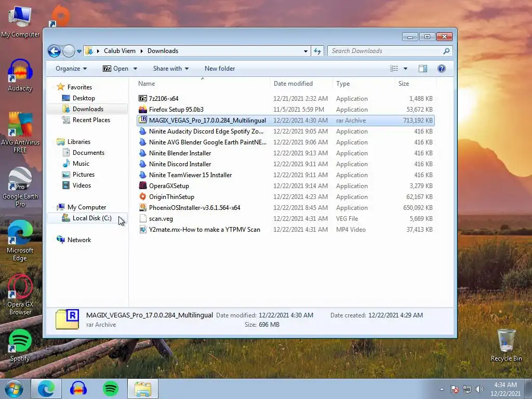Image resolution: width=532 pixels, height=399 pixels.
Task: Select Ninite AVG Blender Google Earth installer
Action: pos(208,142)
